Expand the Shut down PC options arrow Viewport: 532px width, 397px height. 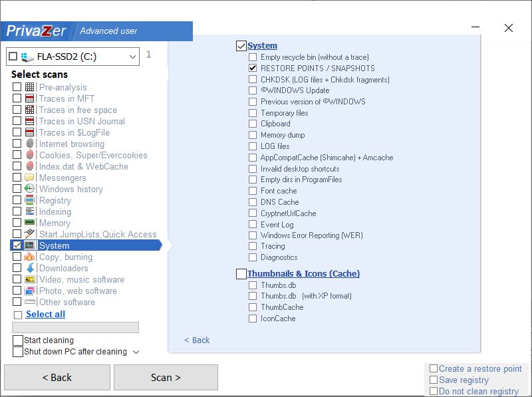pos(136,352)
